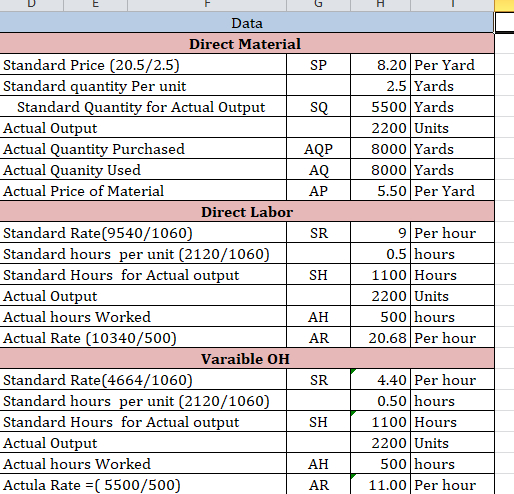Select the 8.20 standard price value

point(381,65)
